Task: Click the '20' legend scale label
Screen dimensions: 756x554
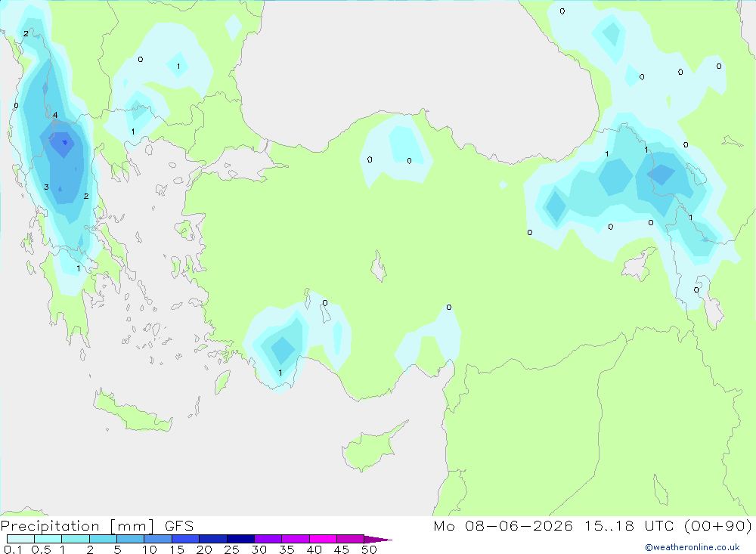Action: pyautogui.click(x=204, y=549)
